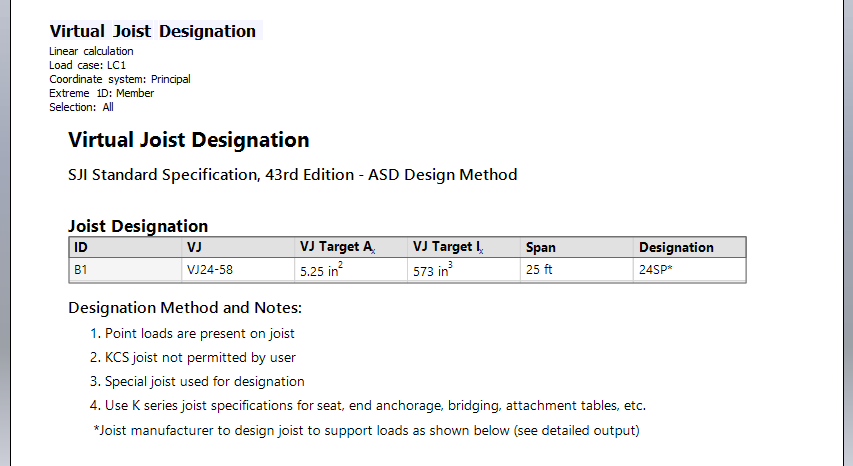Click the Linear calculation text line
Viewport: 853px width, 466px height.
point(91,51)
